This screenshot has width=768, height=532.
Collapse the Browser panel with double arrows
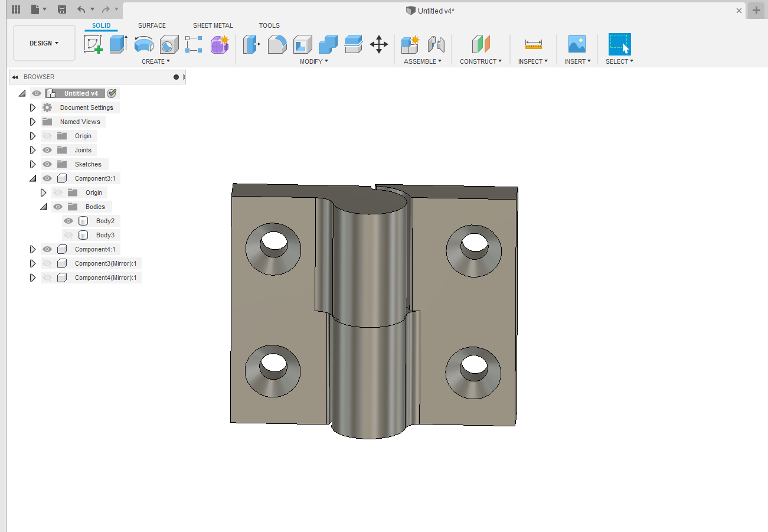15,77
